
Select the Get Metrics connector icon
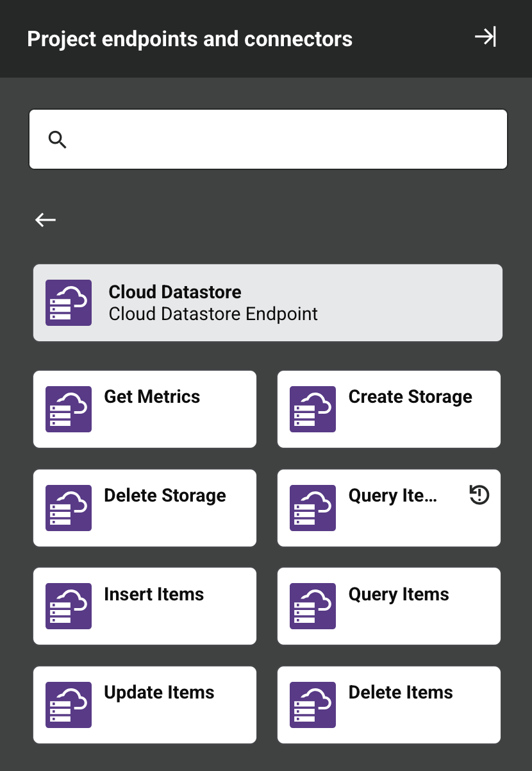68,409
